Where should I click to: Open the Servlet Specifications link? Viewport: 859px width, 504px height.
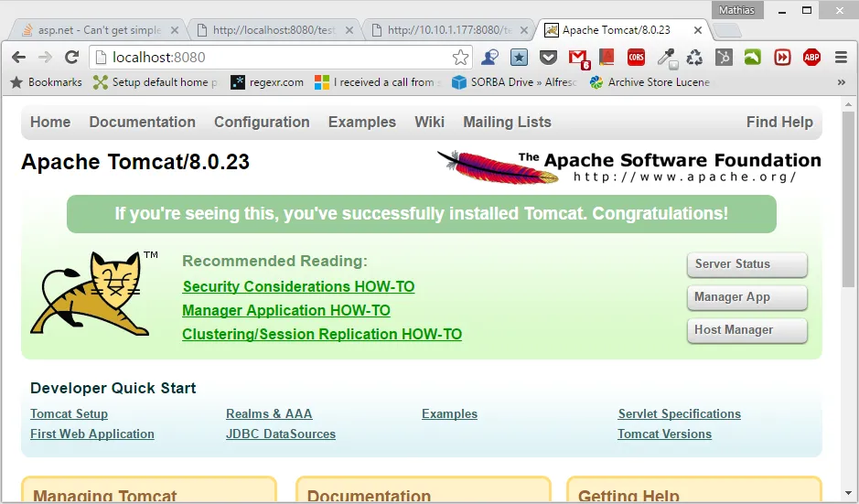[680, 414]
